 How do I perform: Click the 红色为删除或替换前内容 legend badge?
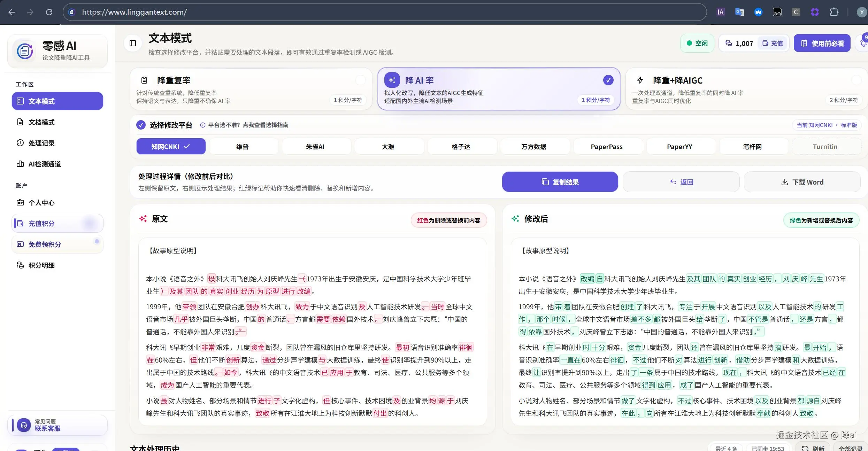click(449, 220)
